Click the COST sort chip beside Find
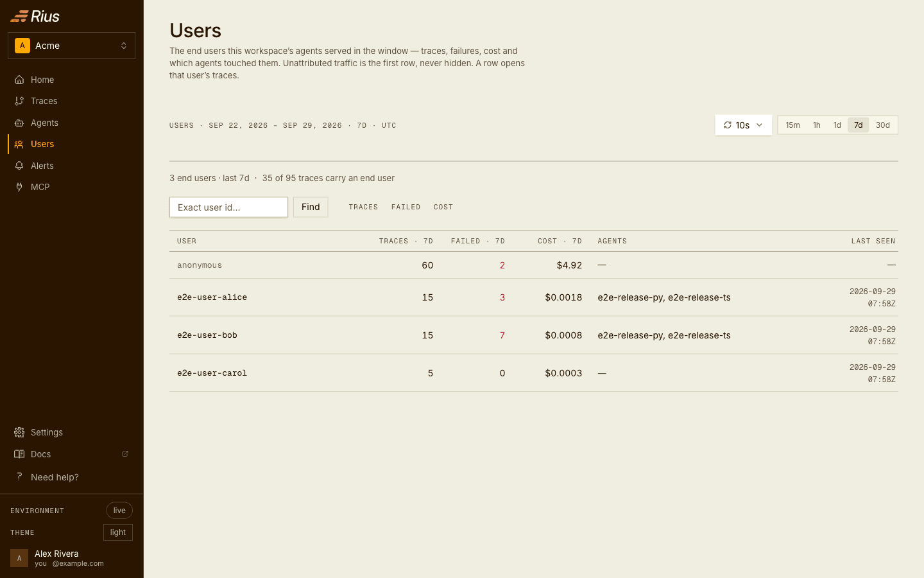 tap(443, 207)
